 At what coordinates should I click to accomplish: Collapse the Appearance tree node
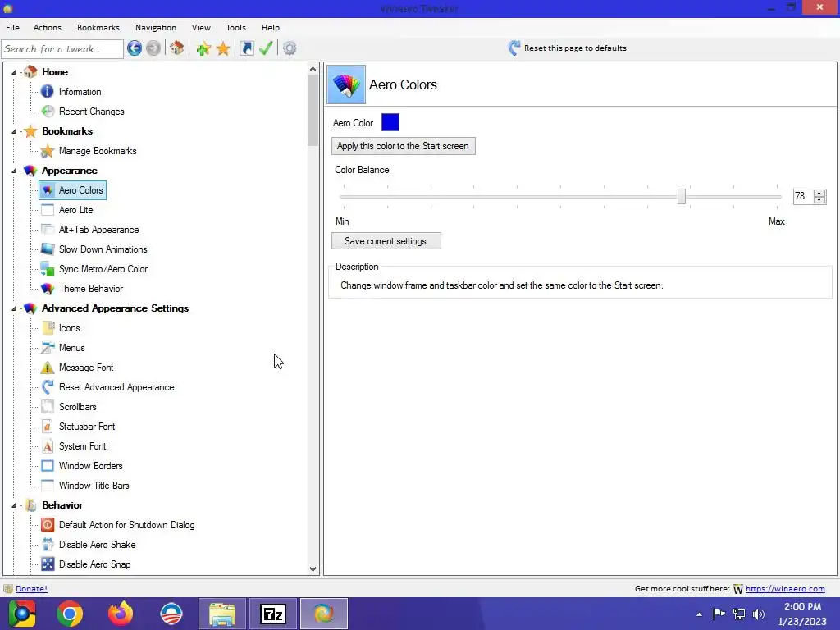pos(15,171)
